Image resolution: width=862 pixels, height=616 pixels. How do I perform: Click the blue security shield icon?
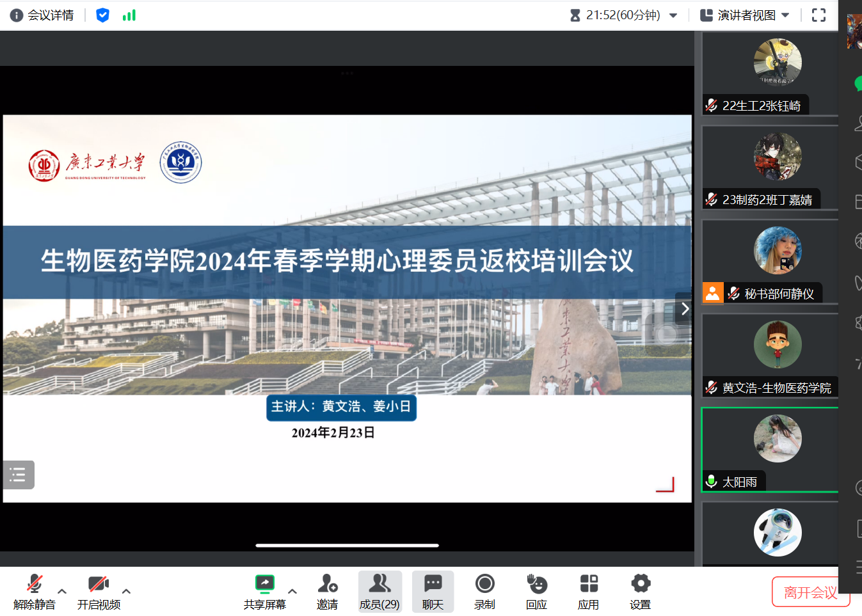pos(102,15)
